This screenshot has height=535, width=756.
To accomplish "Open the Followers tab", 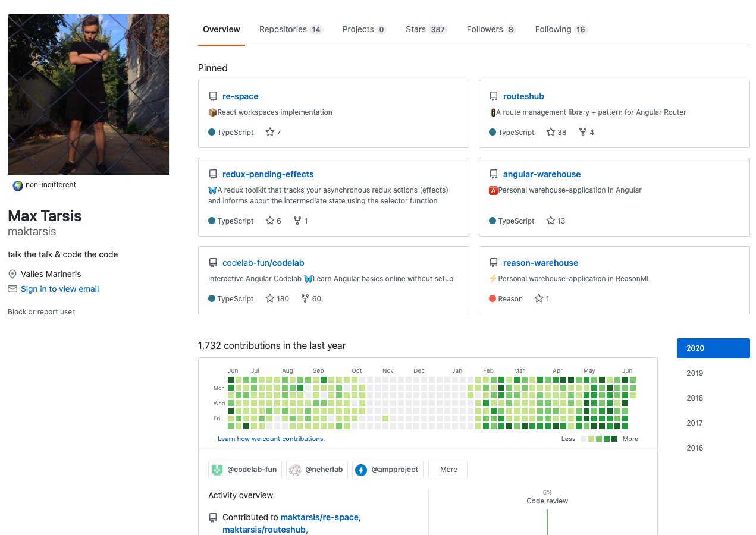I will click(491, 29).
